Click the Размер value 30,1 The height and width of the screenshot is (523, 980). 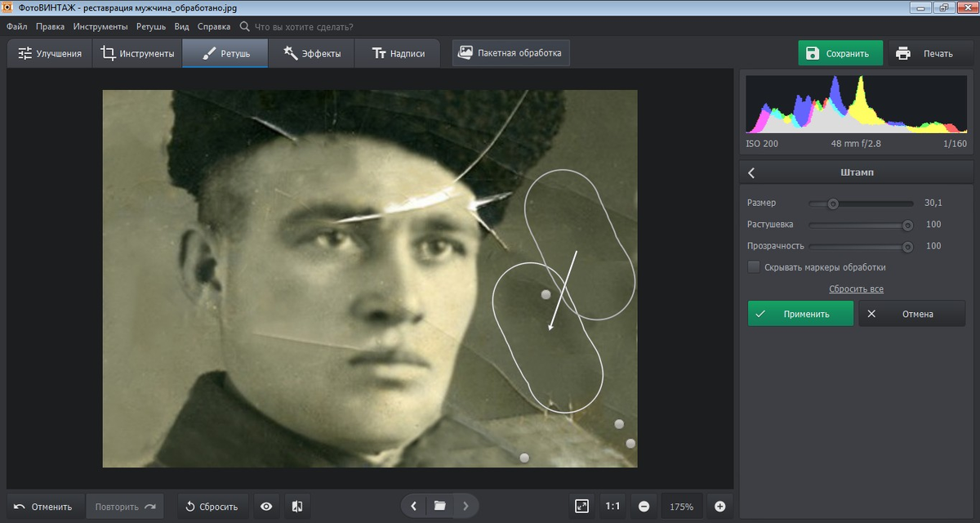[x=933, y=203]
